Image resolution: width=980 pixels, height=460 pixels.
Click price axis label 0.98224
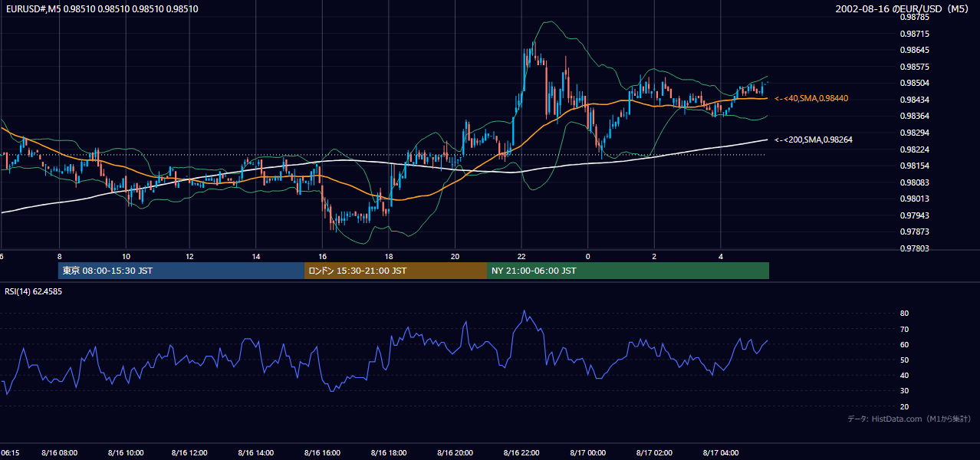coord(914,149)
